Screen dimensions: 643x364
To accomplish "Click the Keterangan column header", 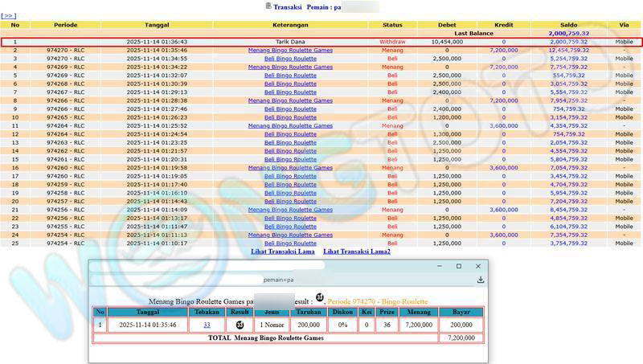I will (x=290, y=25).
